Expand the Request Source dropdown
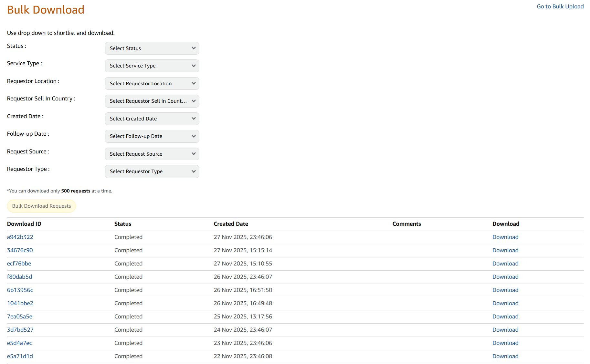This screenshot has width=590, height=364. coord(152,154)
